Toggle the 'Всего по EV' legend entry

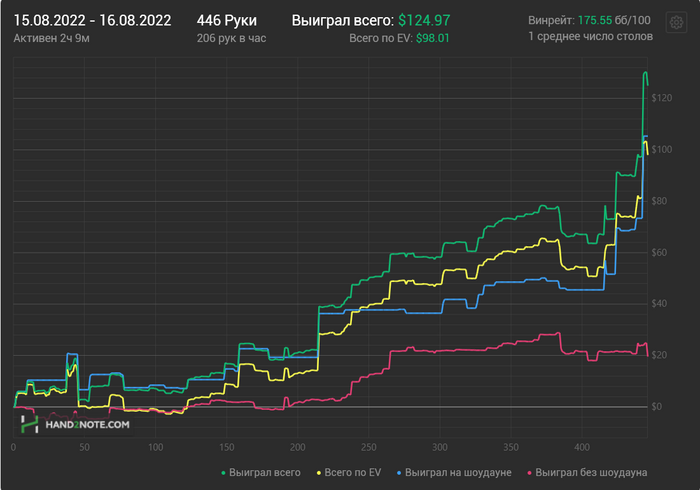point(349,473)
